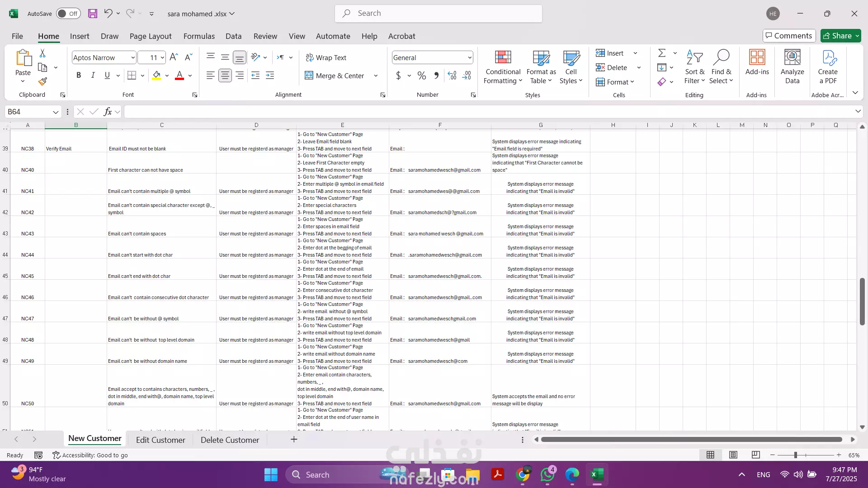Click the Copy icon in Clipboard group

click(42, 67)
